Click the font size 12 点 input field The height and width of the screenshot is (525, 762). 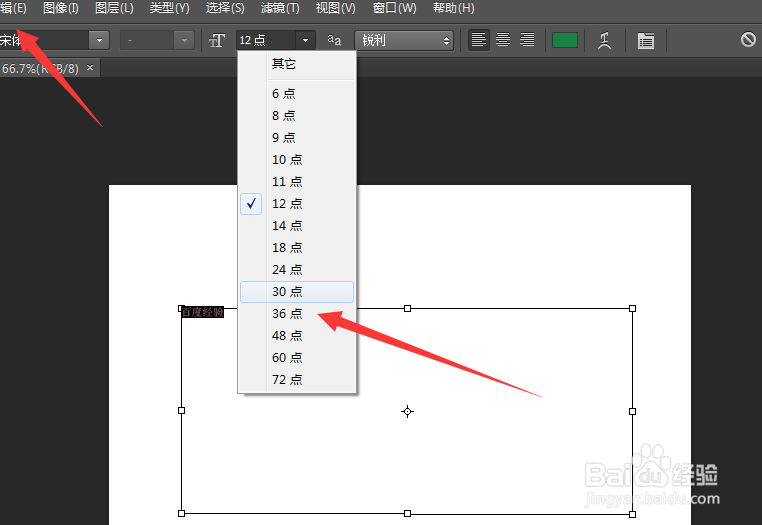point(265,40)
